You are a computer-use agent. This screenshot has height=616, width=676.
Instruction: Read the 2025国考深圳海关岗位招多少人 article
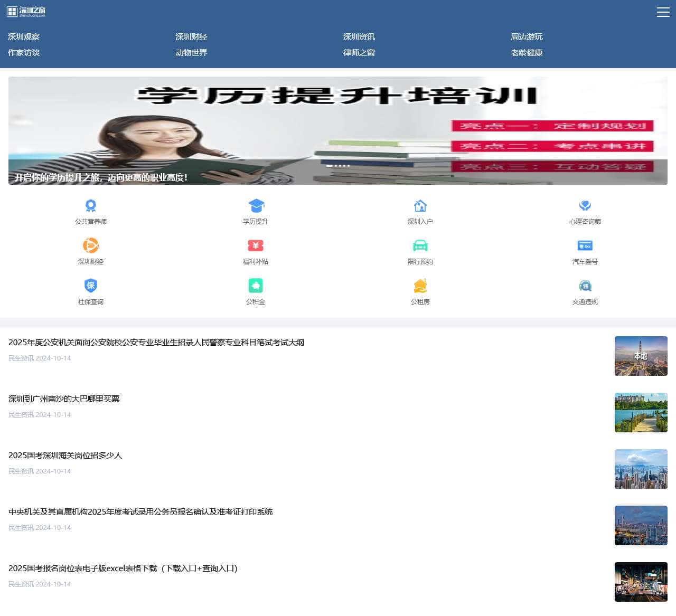[x=65, y=456]
